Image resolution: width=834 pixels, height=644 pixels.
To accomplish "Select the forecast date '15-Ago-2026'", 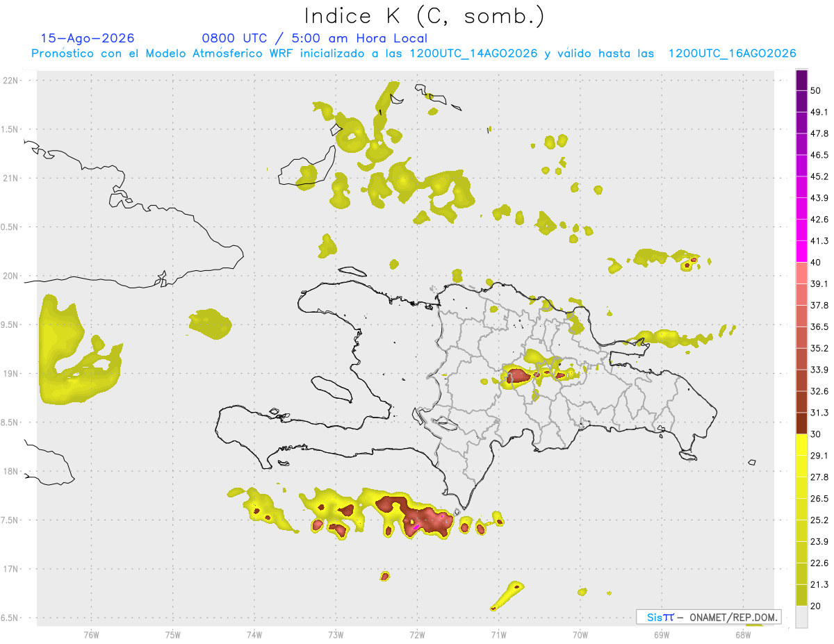I will 88,38.
